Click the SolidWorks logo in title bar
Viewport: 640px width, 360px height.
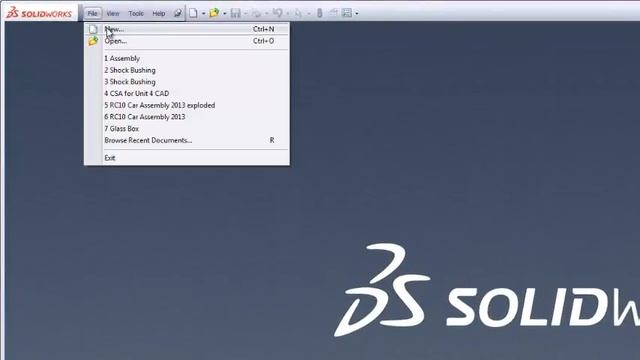(x=39, y=13)
